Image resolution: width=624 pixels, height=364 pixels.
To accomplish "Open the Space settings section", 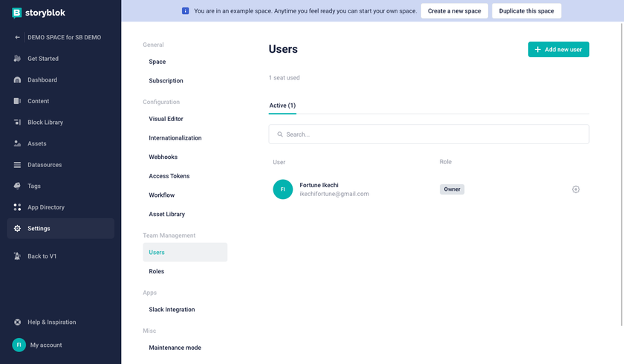I will pyautogui.click(x=157, y=62).
